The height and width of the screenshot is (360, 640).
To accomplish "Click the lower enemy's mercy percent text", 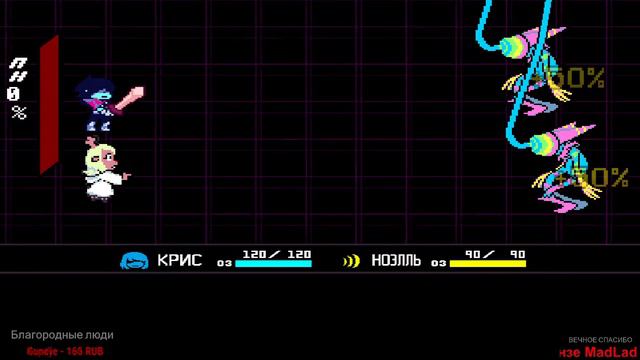I will point(592,177).
